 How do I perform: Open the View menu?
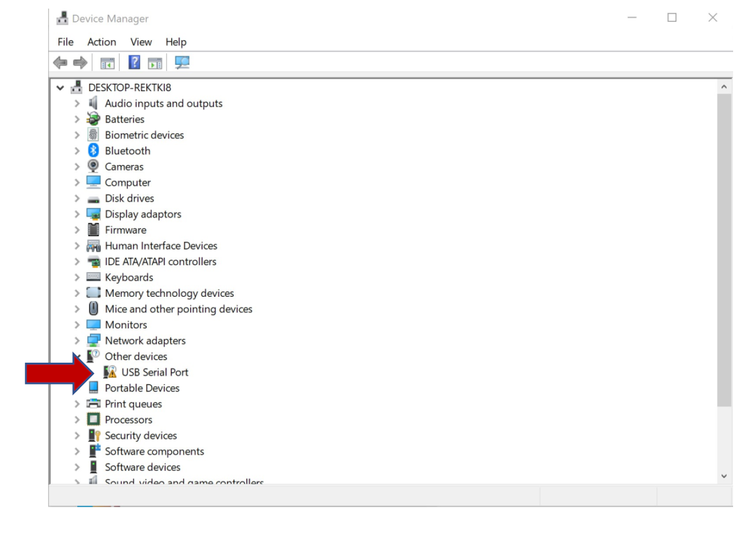coord(141,42)
